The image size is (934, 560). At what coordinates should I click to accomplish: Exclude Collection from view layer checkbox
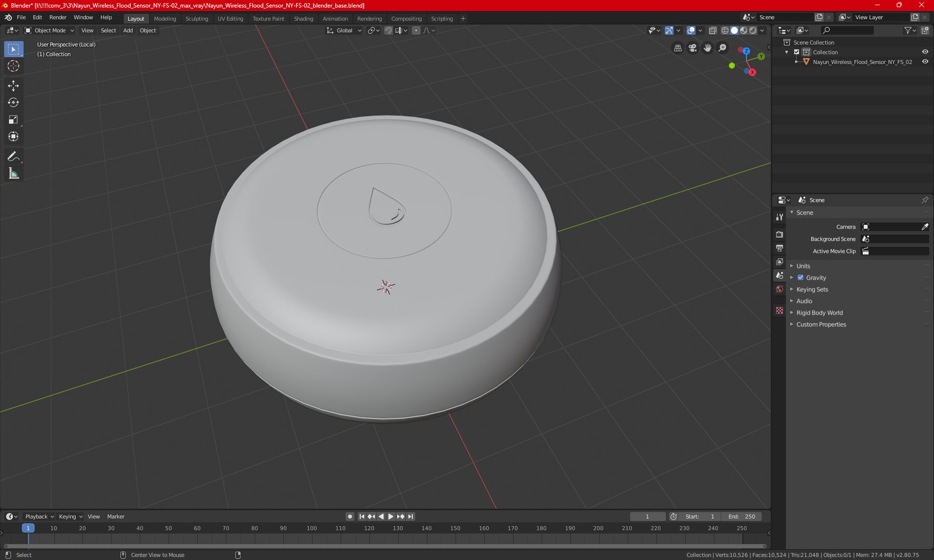tap(796, 52)
